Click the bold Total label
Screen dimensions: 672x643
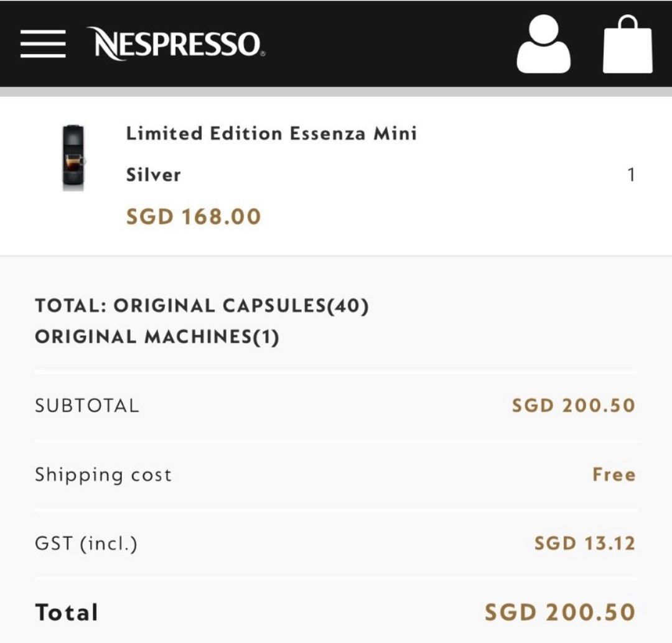[65, 611]
